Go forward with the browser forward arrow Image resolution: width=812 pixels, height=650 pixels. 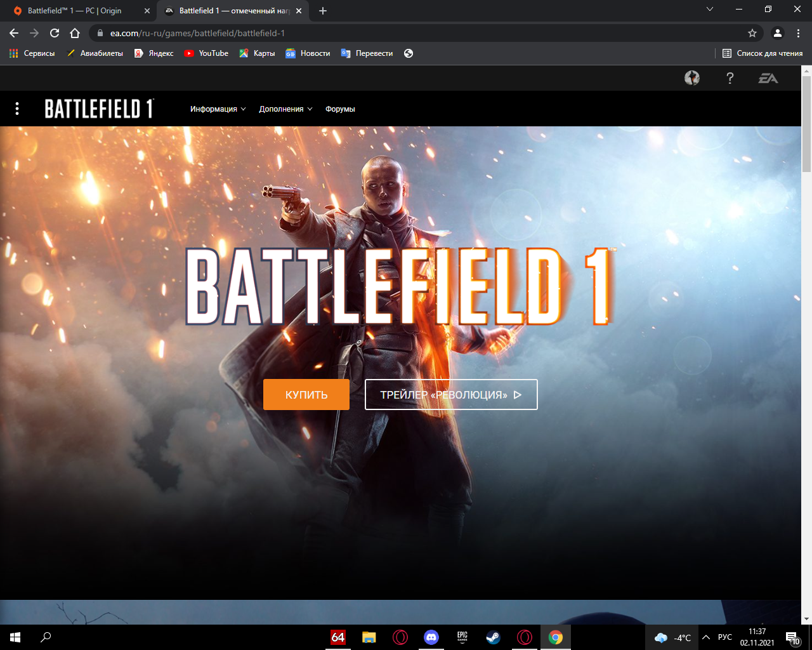coord(34,33)
